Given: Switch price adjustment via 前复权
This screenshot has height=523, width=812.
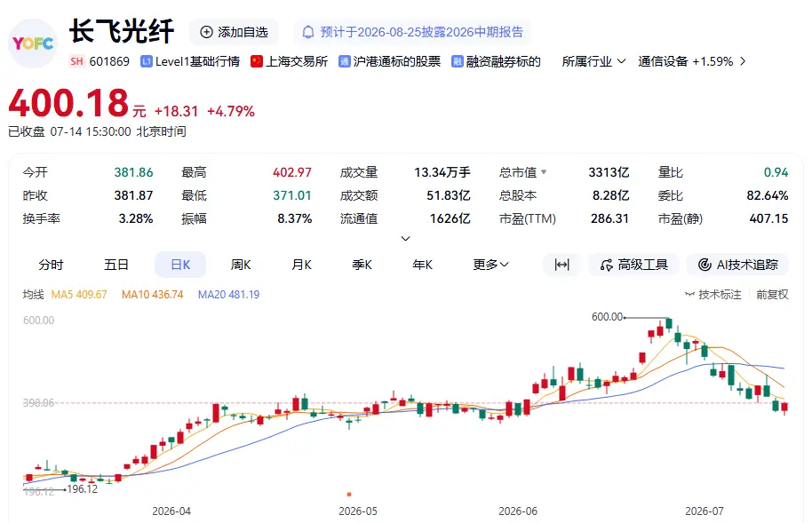Looking at the screenshot, I should [x=772, y=295].
